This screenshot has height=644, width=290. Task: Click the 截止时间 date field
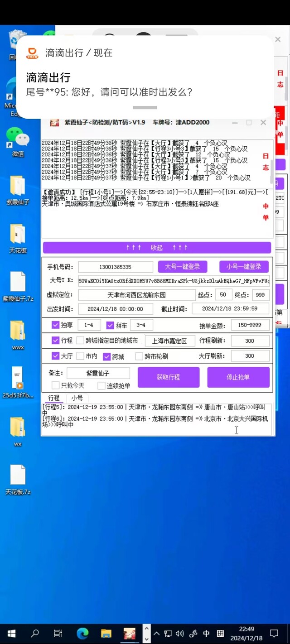pos(230,309)
